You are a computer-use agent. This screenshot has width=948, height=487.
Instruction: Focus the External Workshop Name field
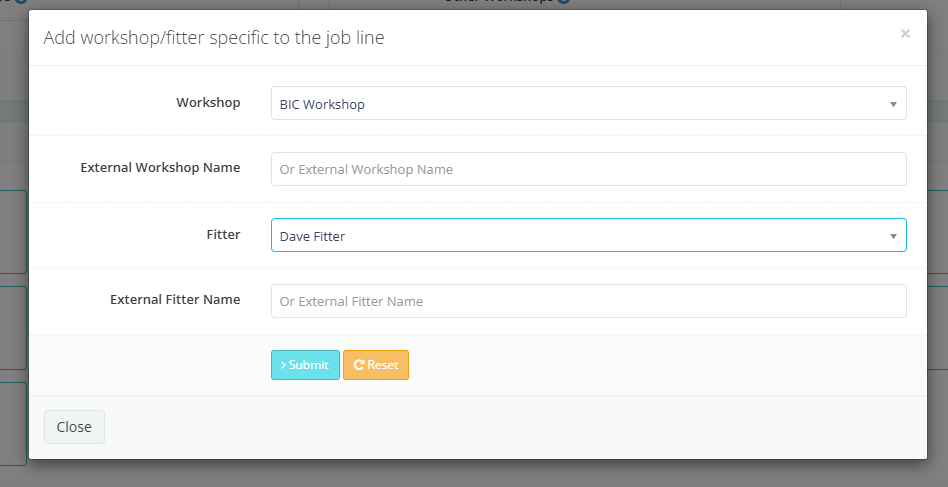tap(588, 169)
